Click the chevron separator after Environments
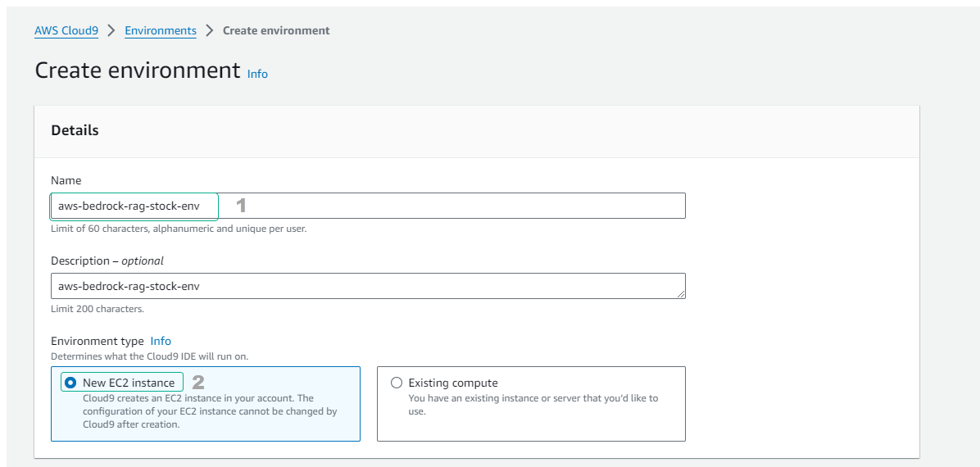Screen dimensions: 980x467 [210, 30]
